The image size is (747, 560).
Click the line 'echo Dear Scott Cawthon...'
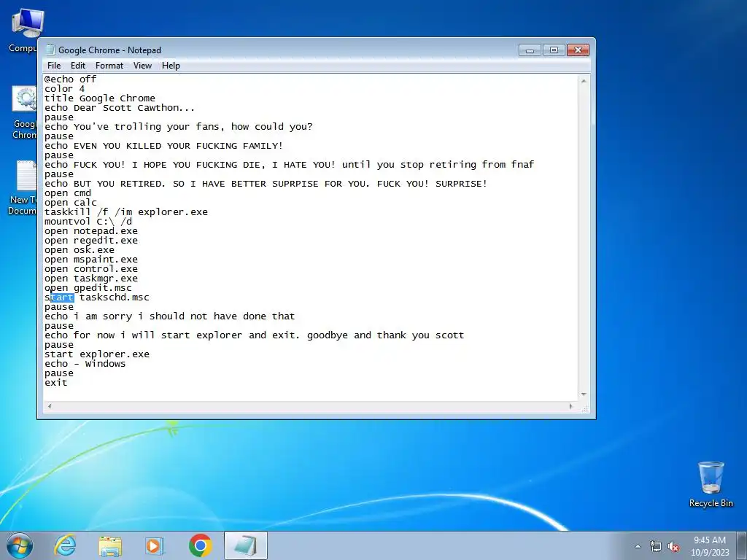click(x=120, y=108)
